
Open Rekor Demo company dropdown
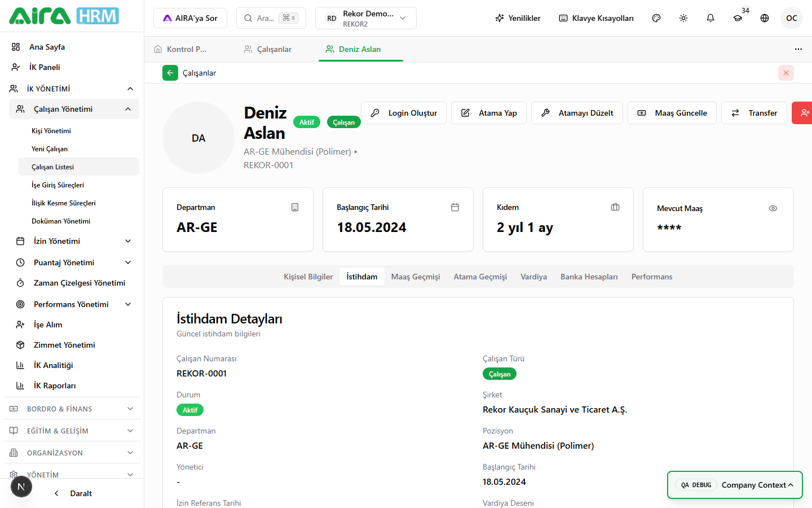tap(366, 18)
